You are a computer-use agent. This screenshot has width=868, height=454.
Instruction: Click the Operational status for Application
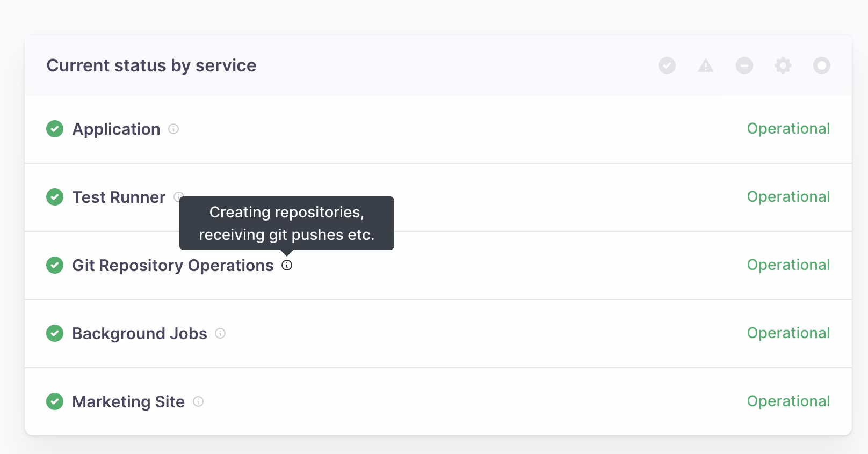(x=788, y=129)
